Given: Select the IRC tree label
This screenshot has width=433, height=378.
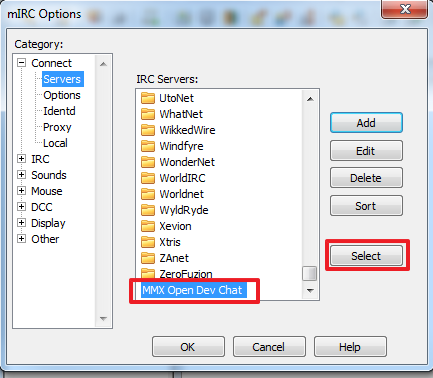Looking at the screenshot, I should click(40, 159).
